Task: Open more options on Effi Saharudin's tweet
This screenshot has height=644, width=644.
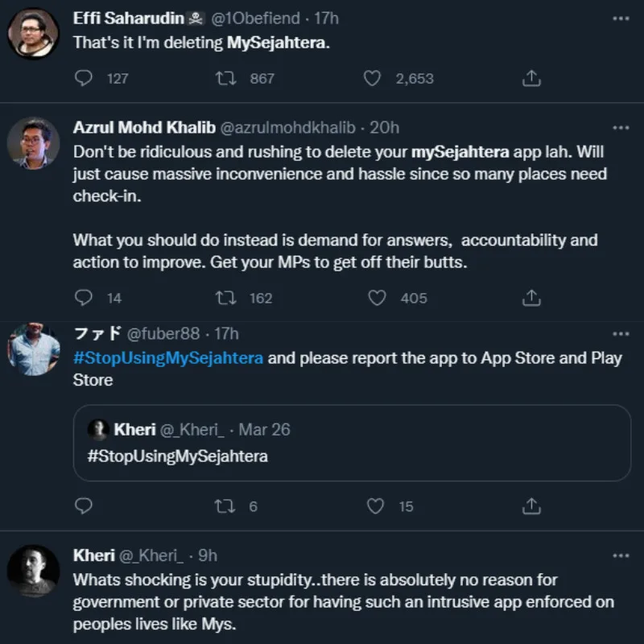Action: (x=621, y=19)
